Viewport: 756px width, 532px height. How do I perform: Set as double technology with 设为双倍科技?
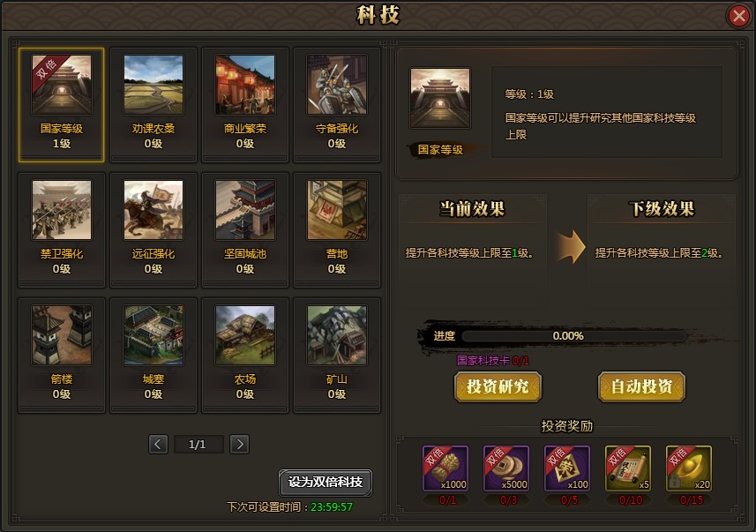click(326, 483)
